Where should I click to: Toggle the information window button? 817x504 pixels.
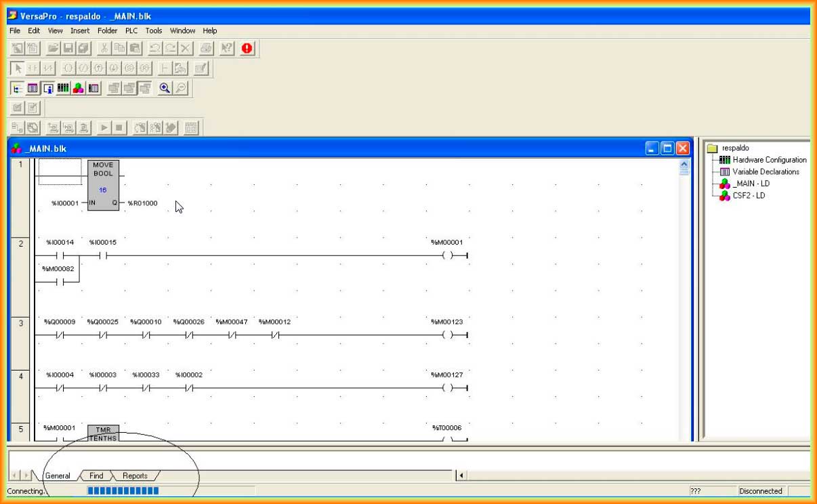click(x=48, y=88)
